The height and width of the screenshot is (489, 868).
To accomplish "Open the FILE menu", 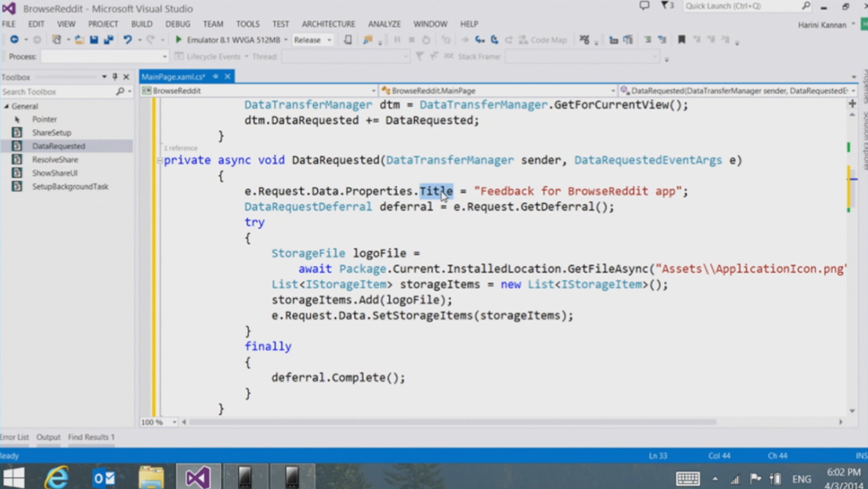I will click(x=8, y=25).
